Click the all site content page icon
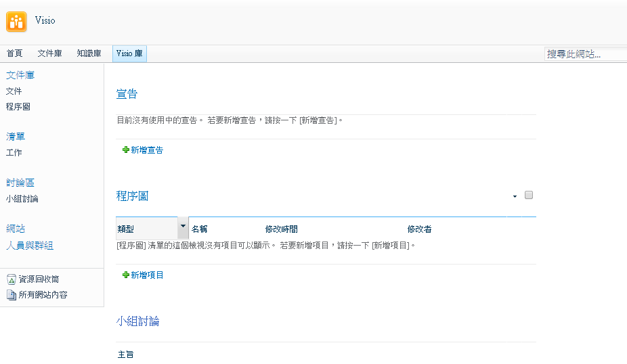The width and height of the screenshot is (627, 364). click(11, 295)
